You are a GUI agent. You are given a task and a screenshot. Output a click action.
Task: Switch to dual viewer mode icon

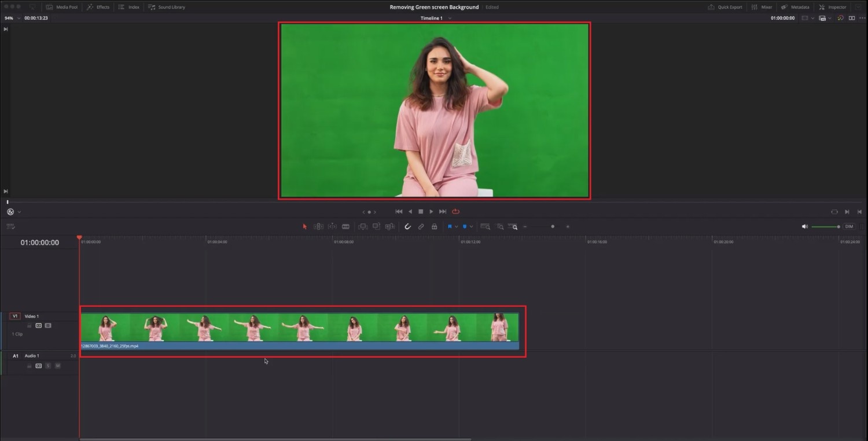click(x=852, y=18)
